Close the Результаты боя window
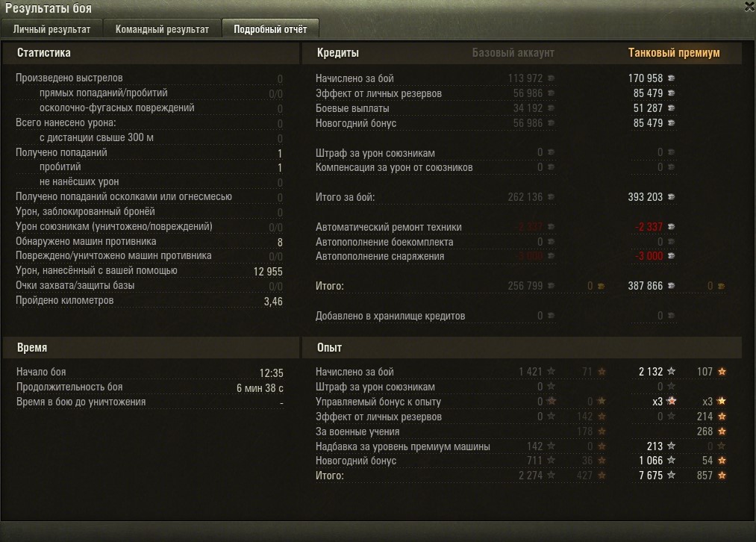Image resolution: width=756 pixels, height=542 pixels. pos(750,7)
